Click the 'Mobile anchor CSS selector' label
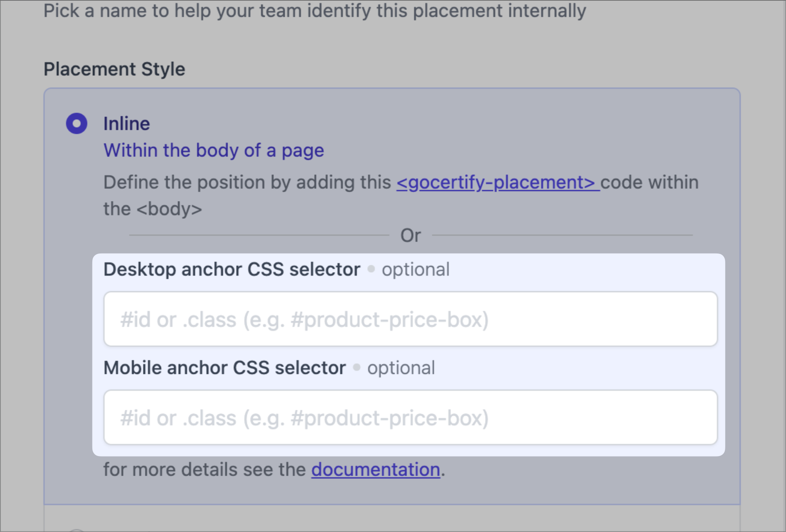This screenshot has height=532, width=786. click(225, 368)
